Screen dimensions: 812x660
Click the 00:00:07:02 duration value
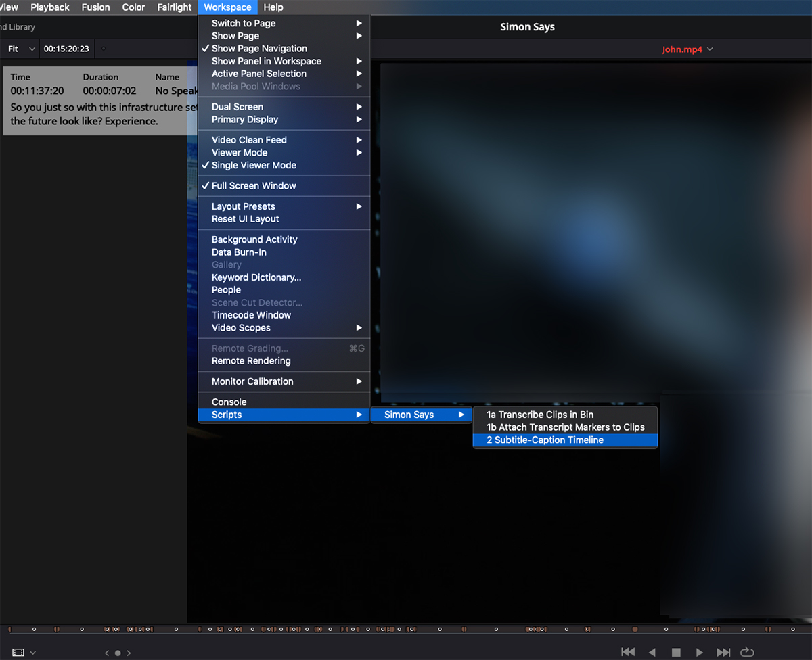[x=110, y=91]
